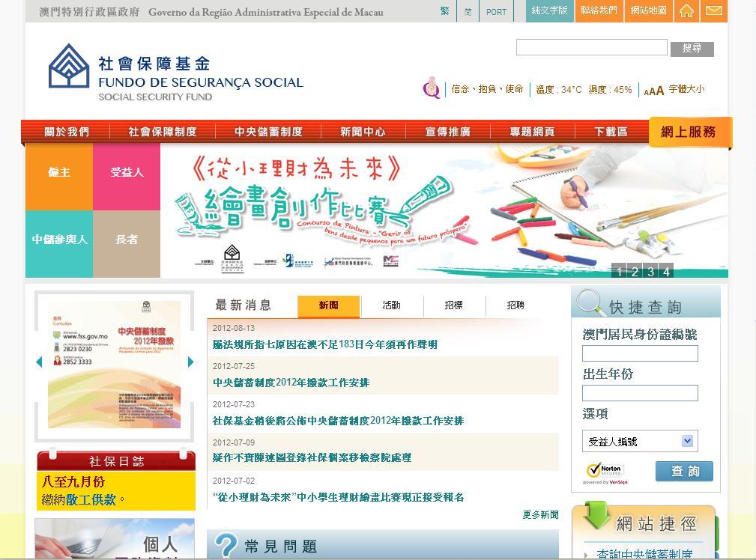Click the right arrow on brochure carousel

pyautogui.click(x=190, y=362)
